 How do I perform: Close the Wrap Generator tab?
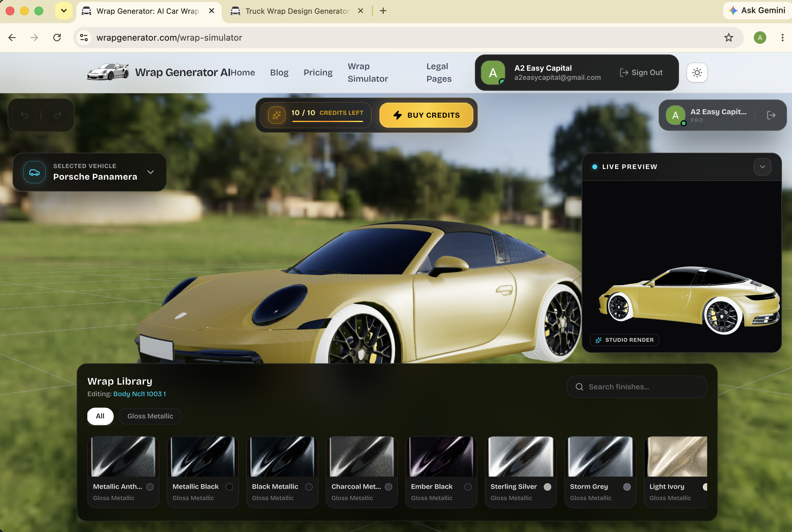pyautogui.click(x=211, y=11)
